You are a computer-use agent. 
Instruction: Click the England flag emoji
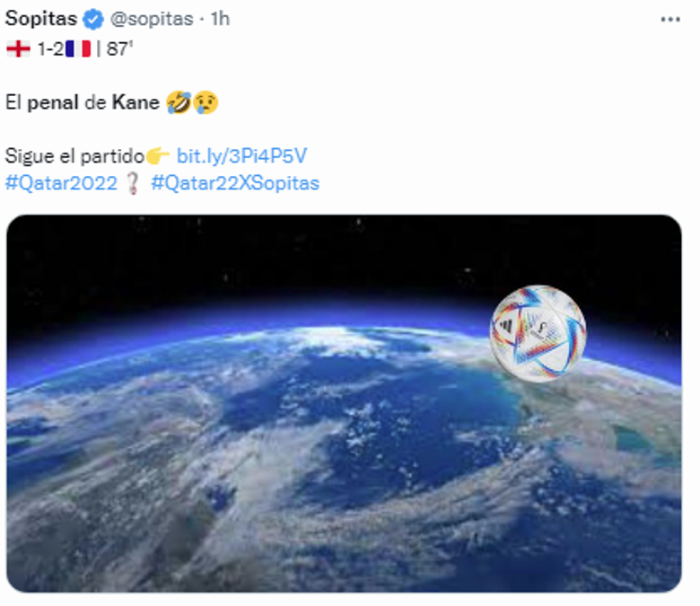pyautogui.click(x=18, y=49)
